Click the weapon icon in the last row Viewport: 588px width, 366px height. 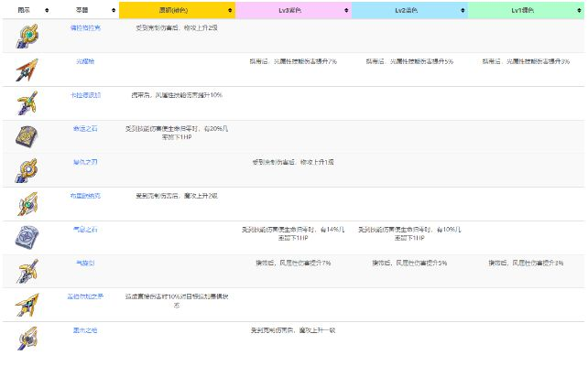point(27,338)
